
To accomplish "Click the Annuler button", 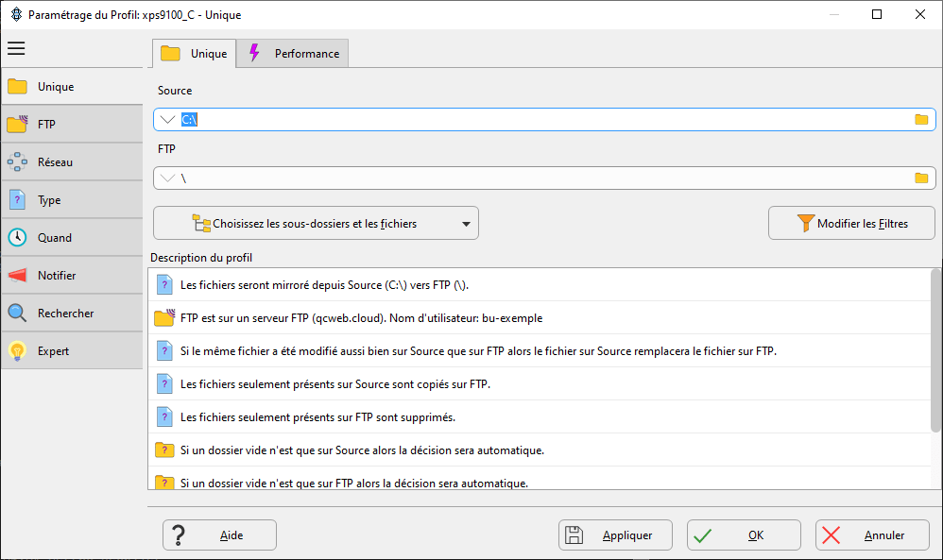I will click(x=873, y=535).
